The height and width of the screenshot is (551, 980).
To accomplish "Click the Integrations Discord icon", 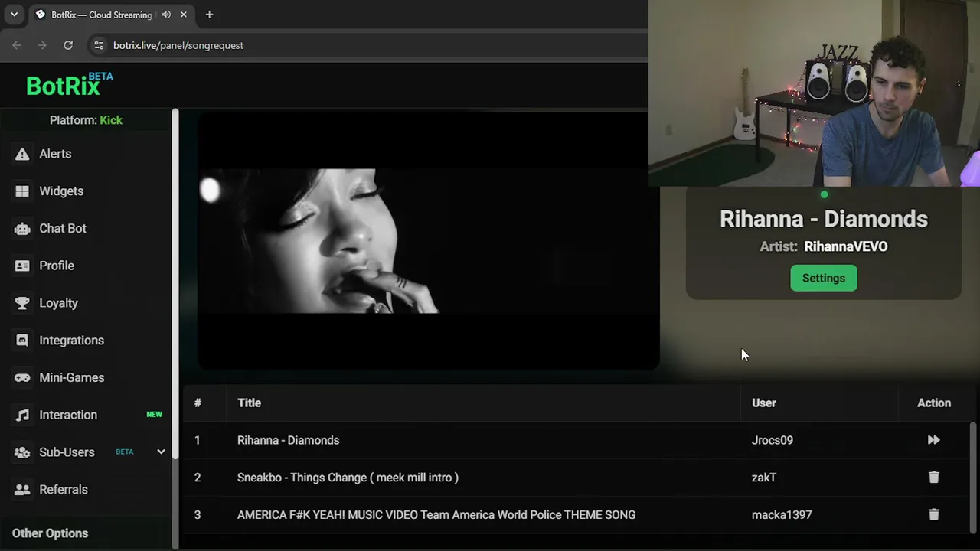I will [x=22, y=341].
